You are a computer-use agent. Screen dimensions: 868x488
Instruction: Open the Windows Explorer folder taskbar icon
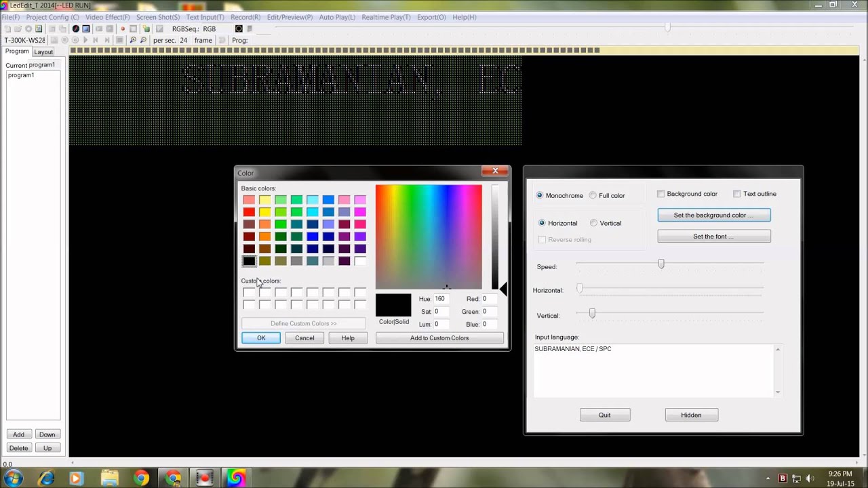[x=108, y=478]
